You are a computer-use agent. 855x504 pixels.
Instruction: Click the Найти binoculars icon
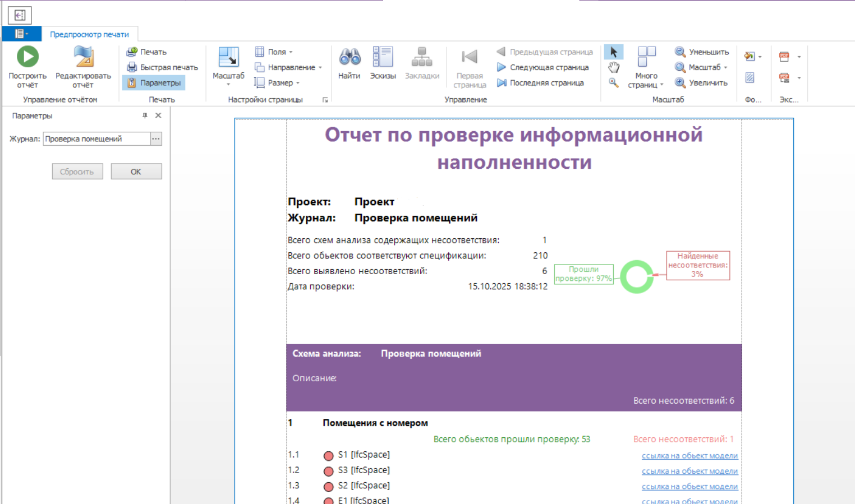pyautogui.click(x=350, y=57)
